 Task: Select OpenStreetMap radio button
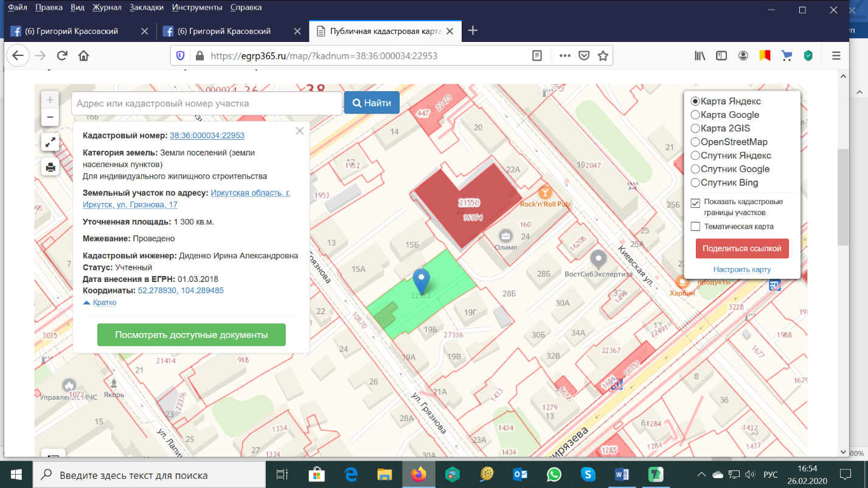point(695,142)
